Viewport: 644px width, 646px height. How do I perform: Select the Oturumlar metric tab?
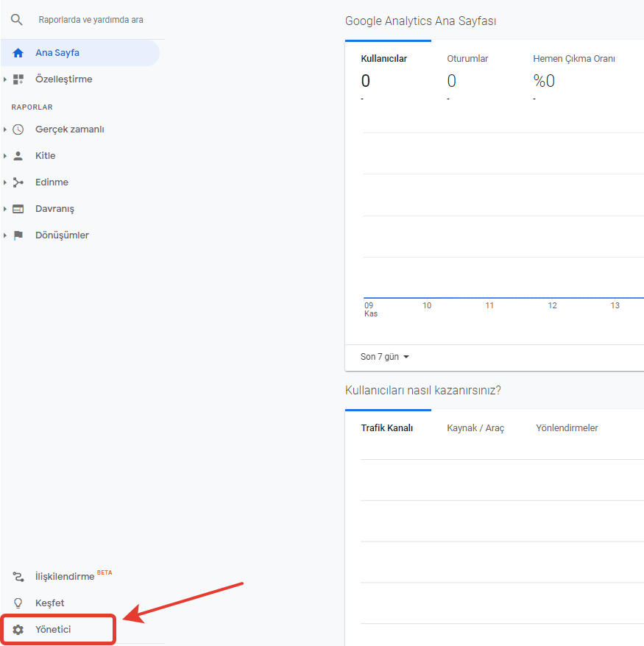point(467,59)
